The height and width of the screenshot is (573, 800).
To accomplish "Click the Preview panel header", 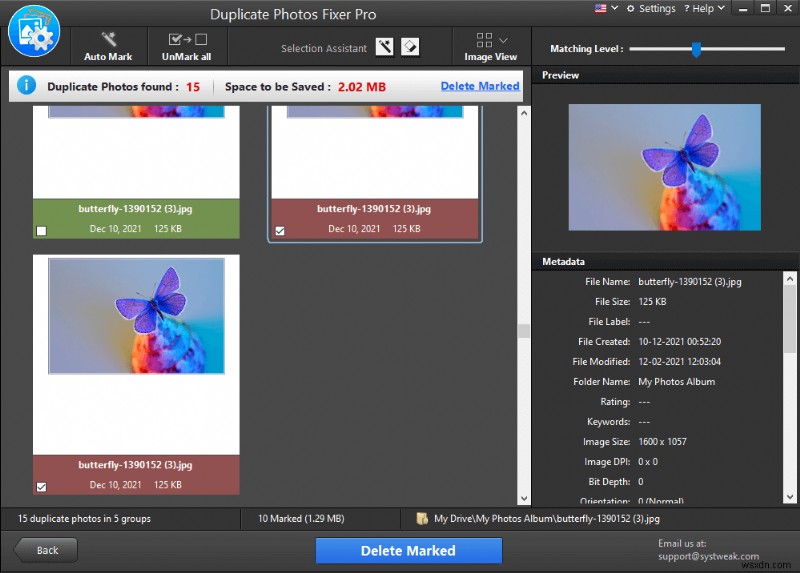I will (x=665, y=75).
